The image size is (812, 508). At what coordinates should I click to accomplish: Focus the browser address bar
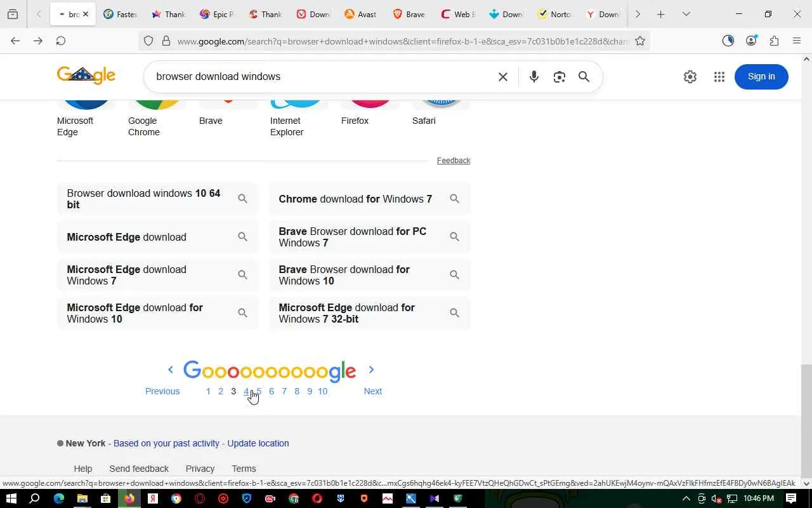402,41
